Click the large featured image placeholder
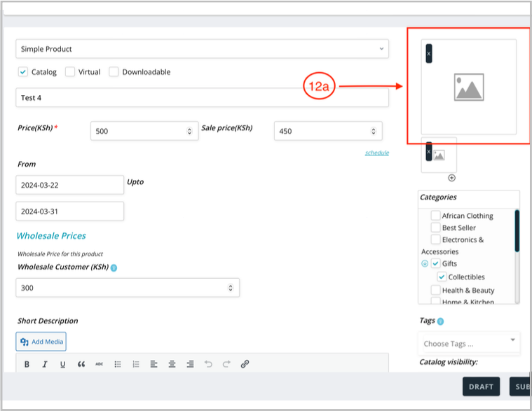The height and width of the screenshot is (411, 532). tap(468, 87)
